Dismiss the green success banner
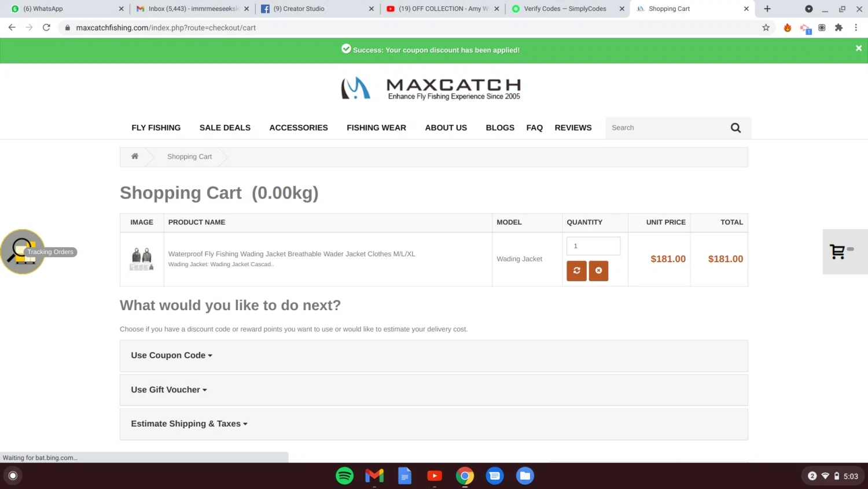 859,49
